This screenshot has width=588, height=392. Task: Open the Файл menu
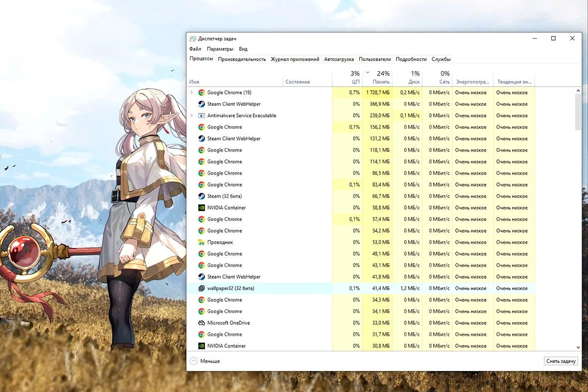point(195,49)
